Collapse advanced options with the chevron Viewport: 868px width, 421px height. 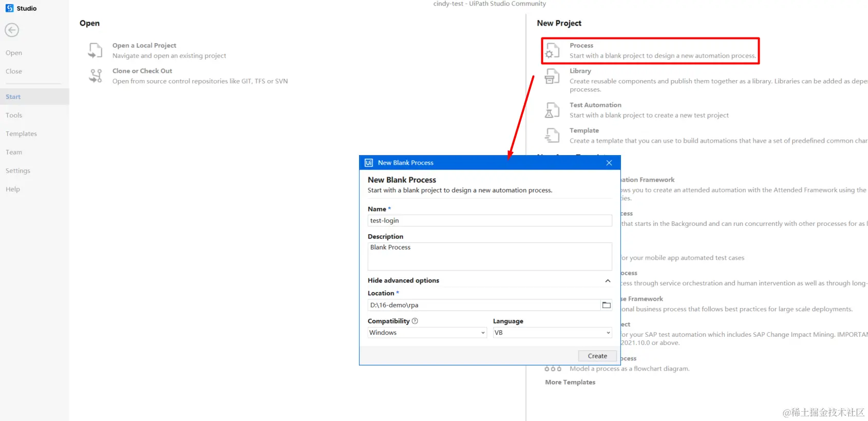click(x=608, y=281)
